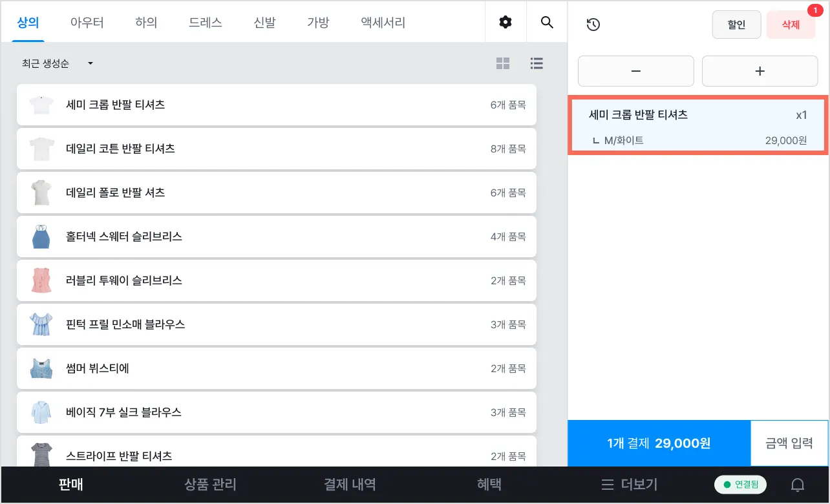830x504 pixels.
Task: View order history clock icon
Action: tap(593, 25)
